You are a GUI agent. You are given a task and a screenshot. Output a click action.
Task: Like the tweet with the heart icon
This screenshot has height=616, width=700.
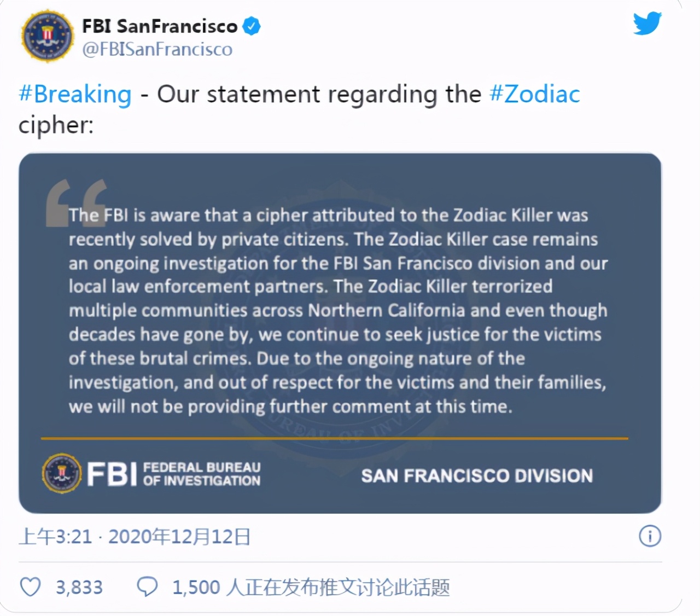[x=31, y=587]
